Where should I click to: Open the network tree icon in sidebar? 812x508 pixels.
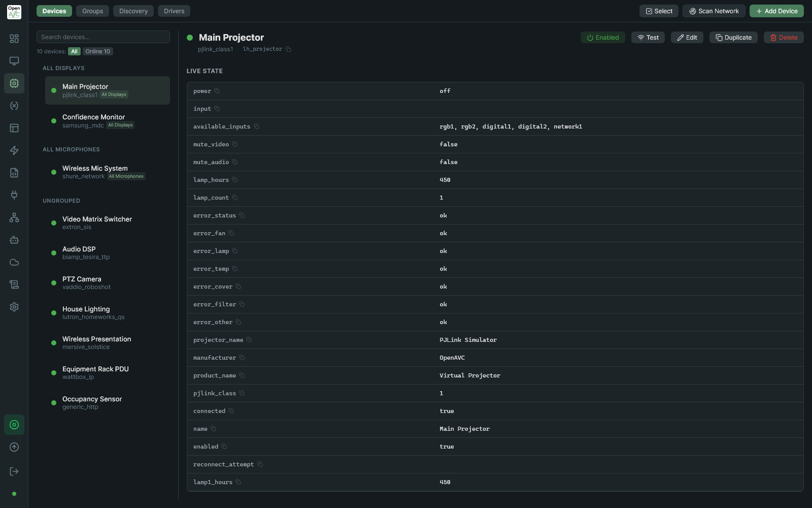(x=14, y=217)
